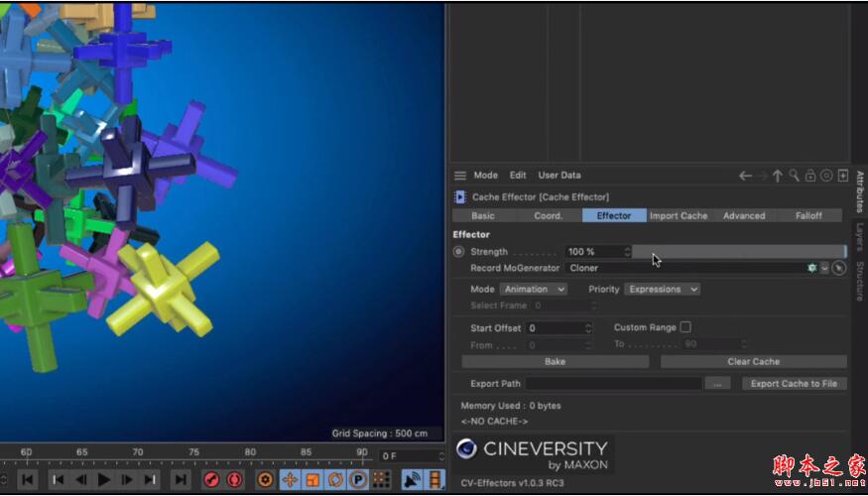Click the Record MoGenerator Cloner field
The image size is (868, 496).
[x=685, y=268]
